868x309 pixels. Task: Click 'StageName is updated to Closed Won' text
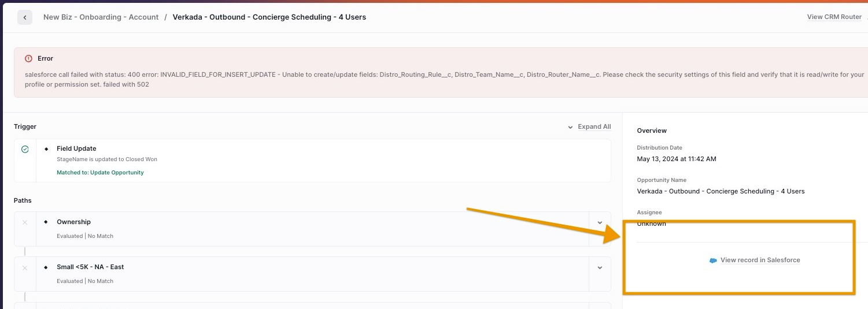click(107, 159)
